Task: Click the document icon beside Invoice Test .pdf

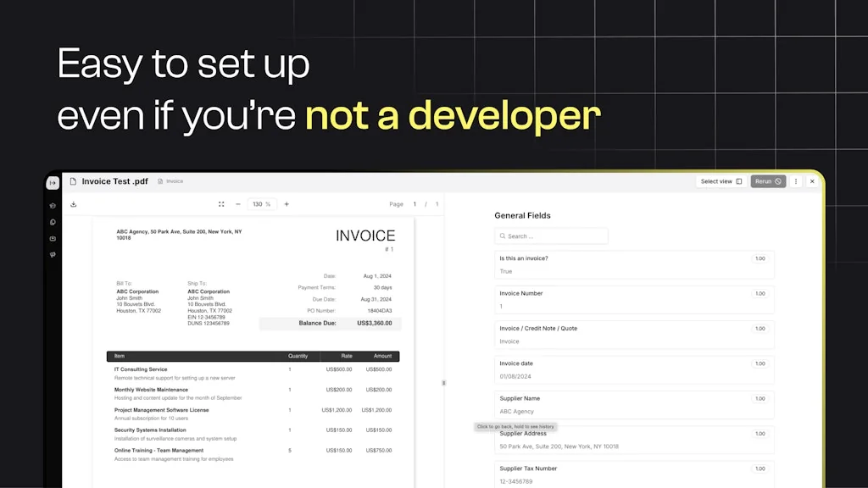Action: point(73,181)
